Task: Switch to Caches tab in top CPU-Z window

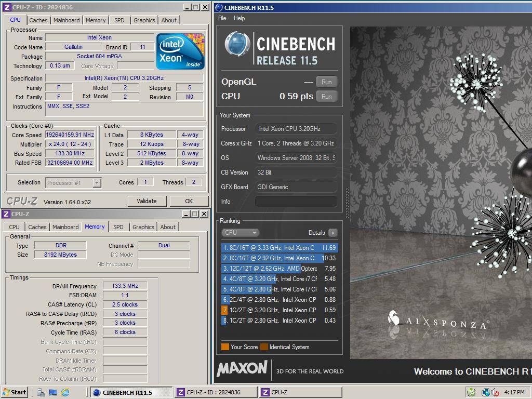Action: (x=38, y=20)
